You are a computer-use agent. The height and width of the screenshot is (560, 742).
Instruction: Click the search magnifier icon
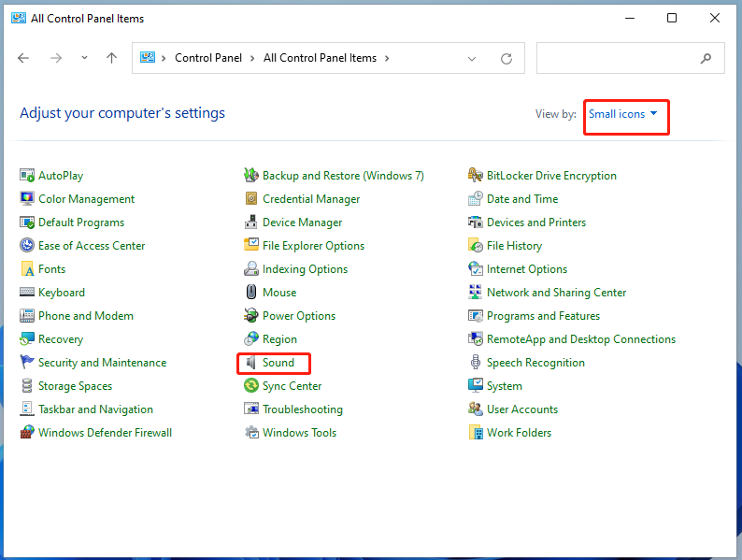click(x=706, y=58)
